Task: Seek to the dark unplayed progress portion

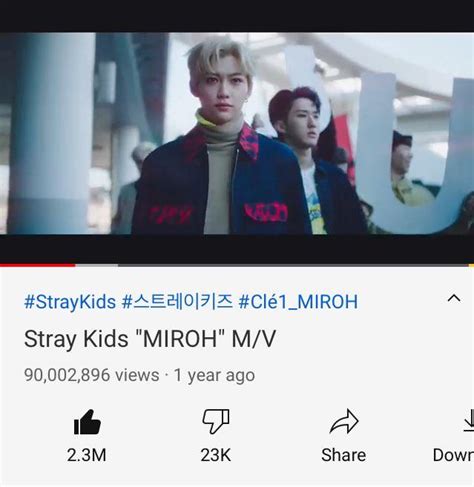Action: [x=293, y=265]
